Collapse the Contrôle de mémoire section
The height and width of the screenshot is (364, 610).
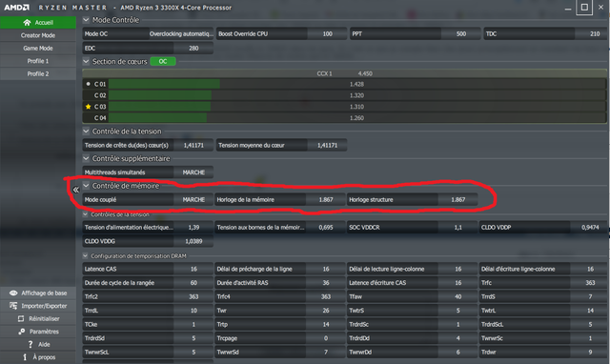(x=86, y=186)
